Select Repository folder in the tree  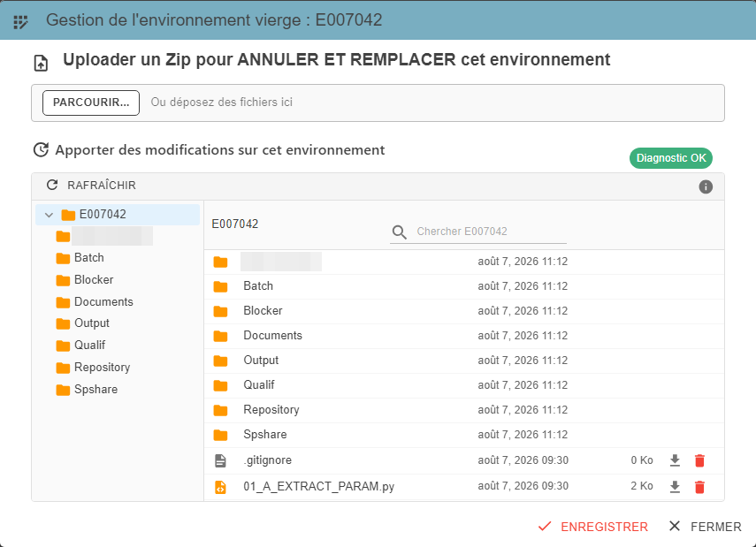[x=102, y=368]
